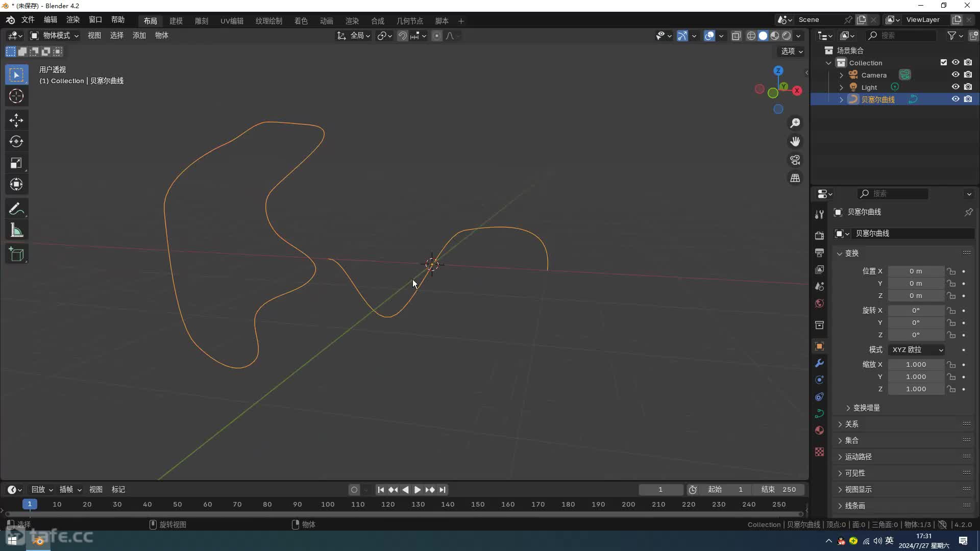Select the Measure tool
This screenshot has height=551, width=980.
(16, 231)
